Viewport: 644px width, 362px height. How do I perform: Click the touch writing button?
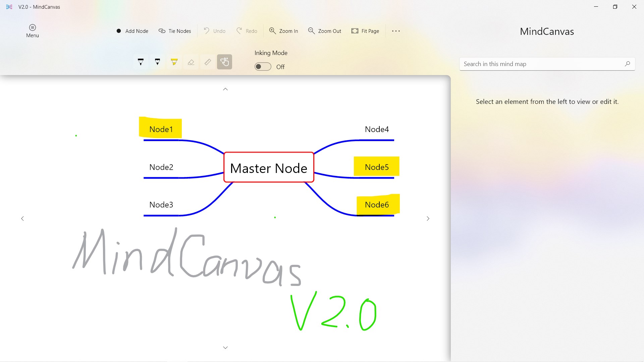pyautogui.click(x=224, y=62)
